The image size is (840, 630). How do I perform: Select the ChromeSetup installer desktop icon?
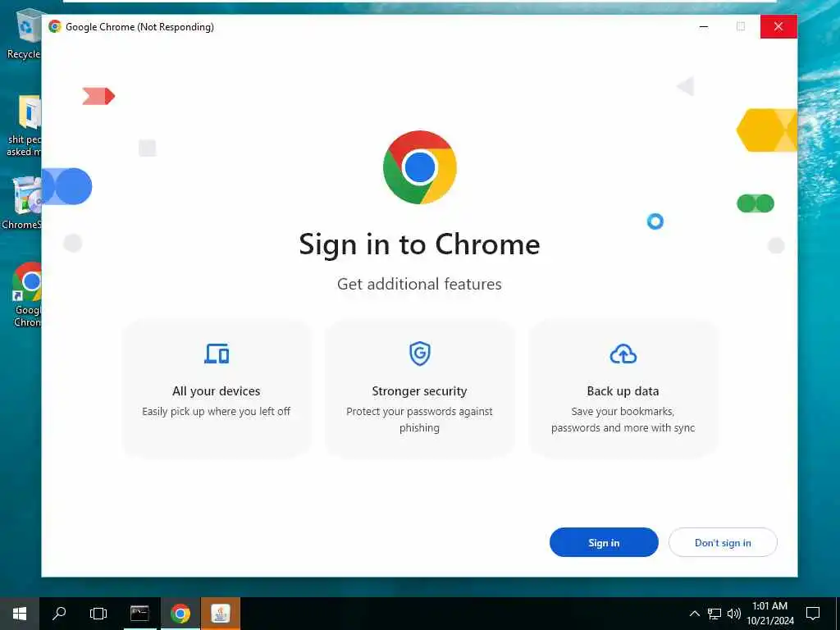coord(22,203)
